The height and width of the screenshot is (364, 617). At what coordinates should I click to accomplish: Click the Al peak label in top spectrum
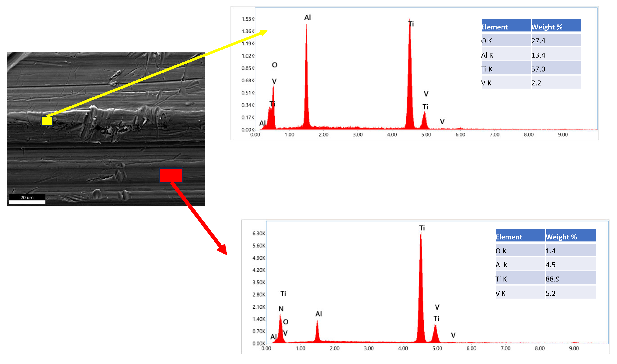coord(307,18)
